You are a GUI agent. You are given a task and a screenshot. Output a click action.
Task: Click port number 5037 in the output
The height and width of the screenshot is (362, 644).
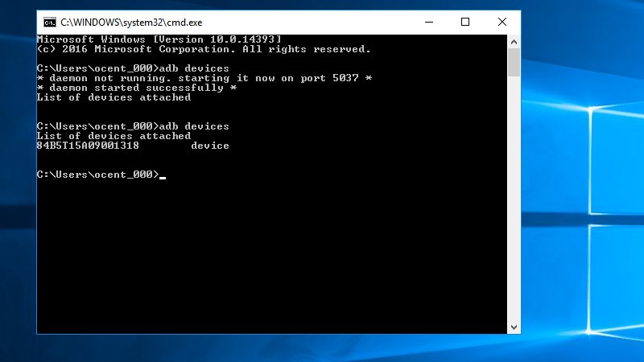pyautogui.click(x=345, y=78)
